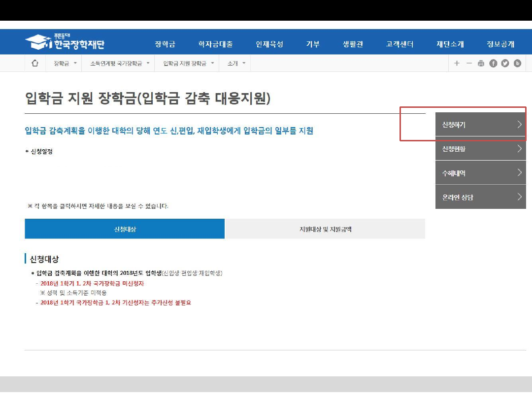The width and height of the screenshot is (532, 399).
Task: Open the 신청현황 side button
Action: (x=480, y=149)
